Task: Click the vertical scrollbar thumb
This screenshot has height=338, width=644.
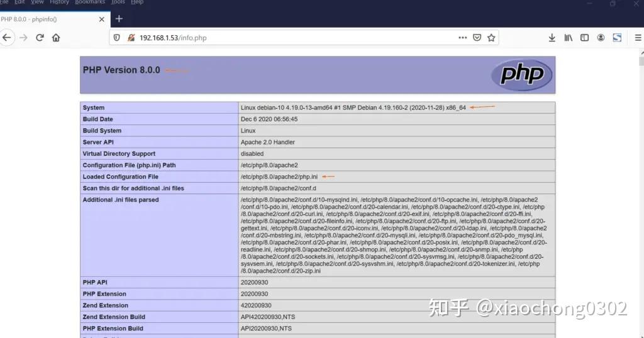Action: (x=641, y=60)
